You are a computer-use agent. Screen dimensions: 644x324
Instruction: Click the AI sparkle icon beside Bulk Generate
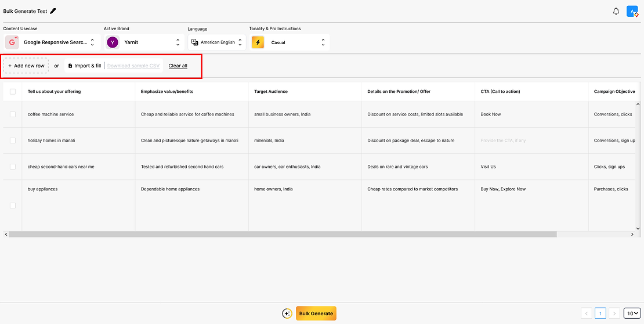287,314
